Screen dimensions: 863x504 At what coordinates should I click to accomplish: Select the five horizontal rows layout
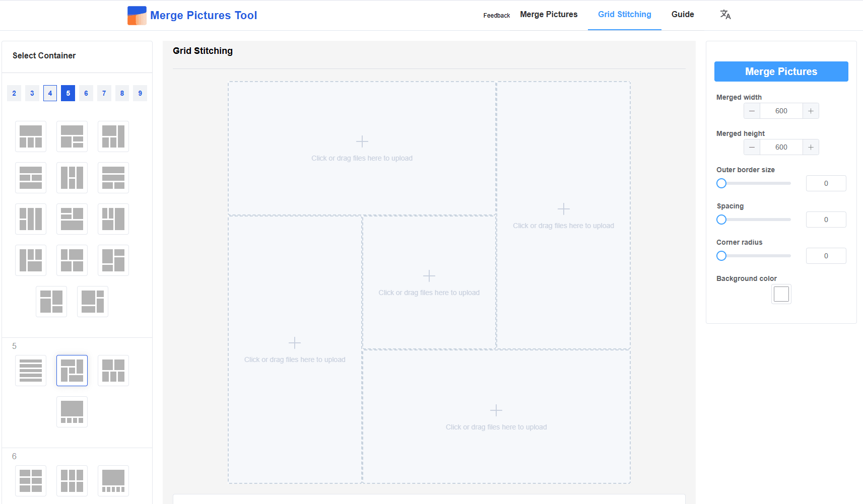pos(31,371)
